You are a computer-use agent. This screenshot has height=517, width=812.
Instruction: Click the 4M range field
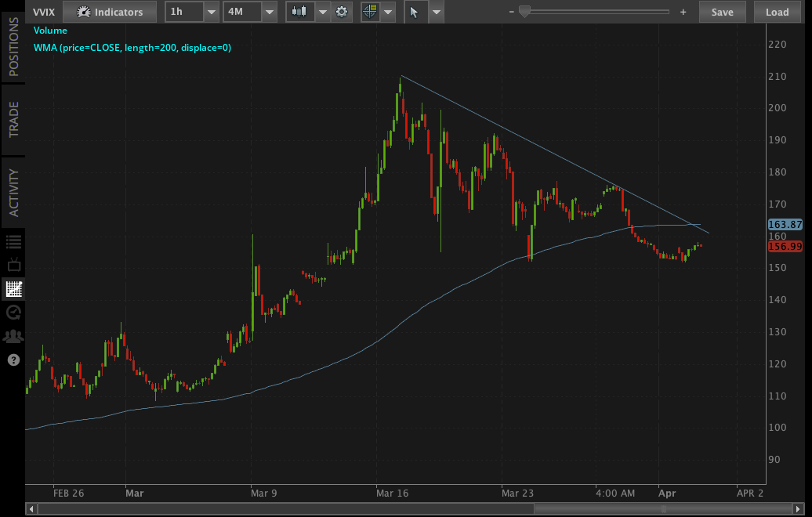pos(242,12)
